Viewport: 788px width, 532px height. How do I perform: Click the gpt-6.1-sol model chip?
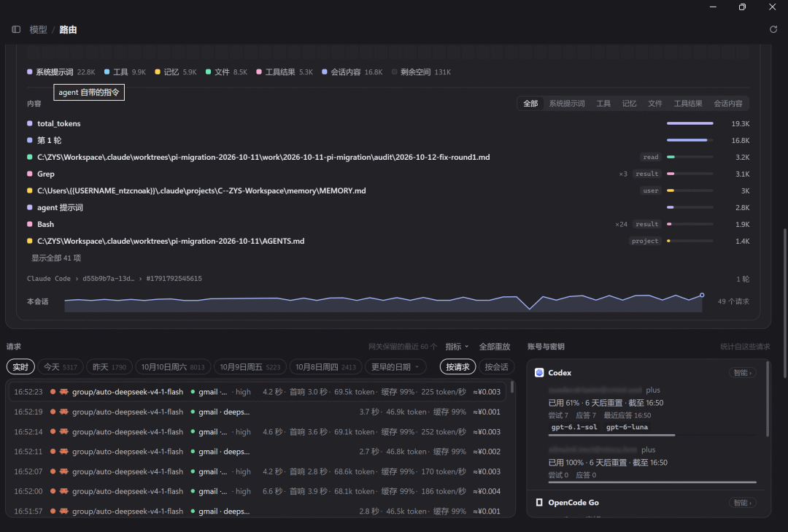tap(574, 427)
